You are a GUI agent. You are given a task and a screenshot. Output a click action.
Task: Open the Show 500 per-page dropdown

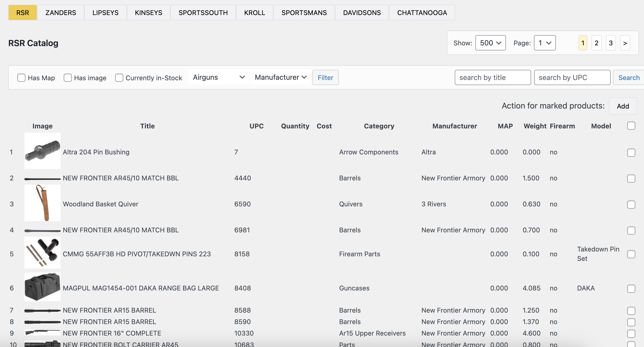pyautogui.click(x=490, y=43)
